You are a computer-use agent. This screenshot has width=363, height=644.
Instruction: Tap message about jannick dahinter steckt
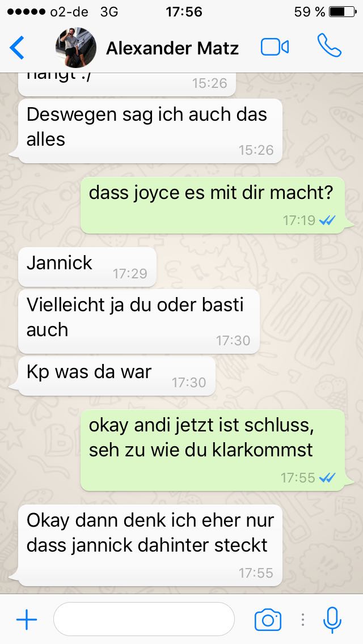(150, 545)
